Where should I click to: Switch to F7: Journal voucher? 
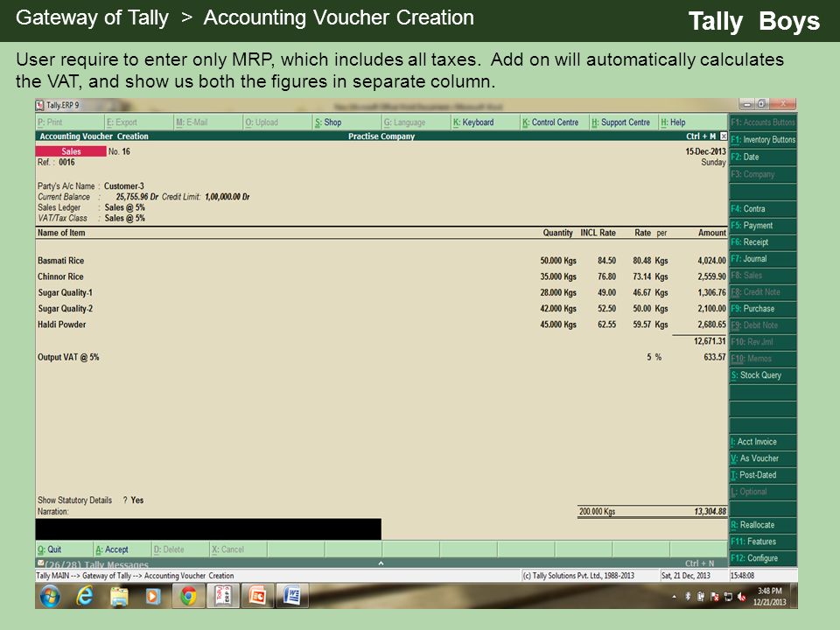[763, 258]
